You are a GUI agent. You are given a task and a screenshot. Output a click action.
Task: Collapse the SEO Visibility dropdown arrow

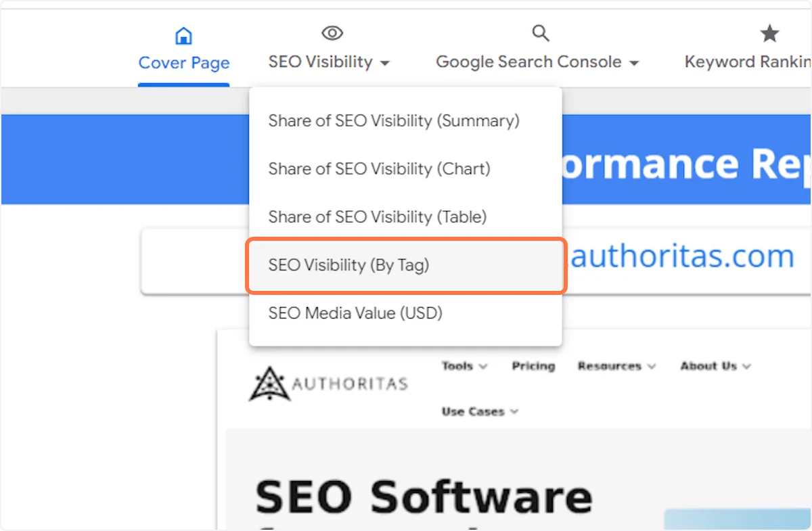coord(385,63)
